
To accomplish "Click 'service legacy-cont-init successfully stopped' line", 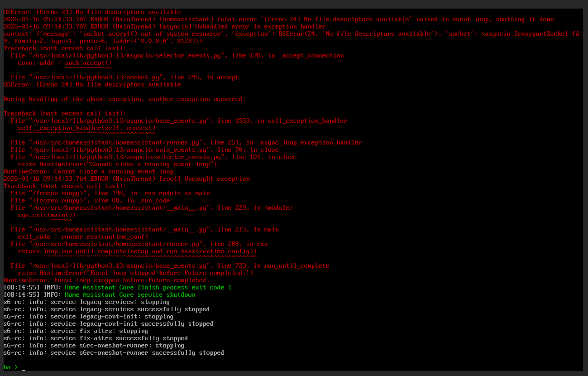I will tap(108, 324).
